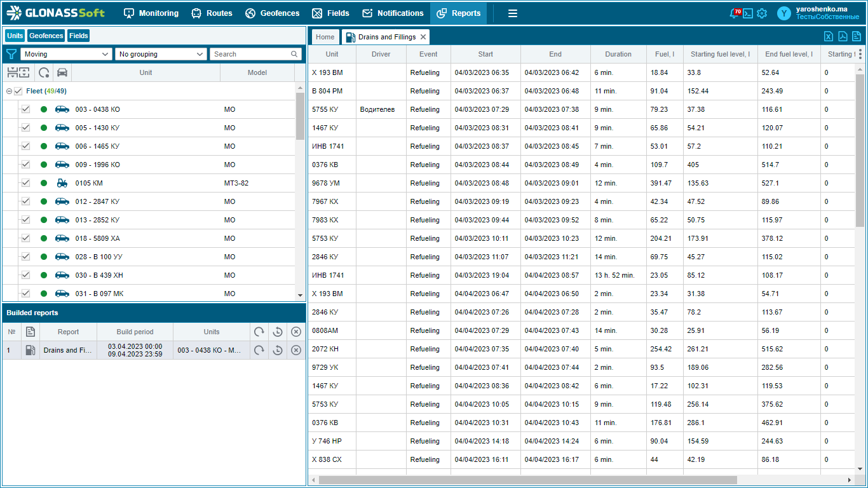Collapse the Fleet group
The width and height of the screenshot is (868, 488).
coord(9,91)
